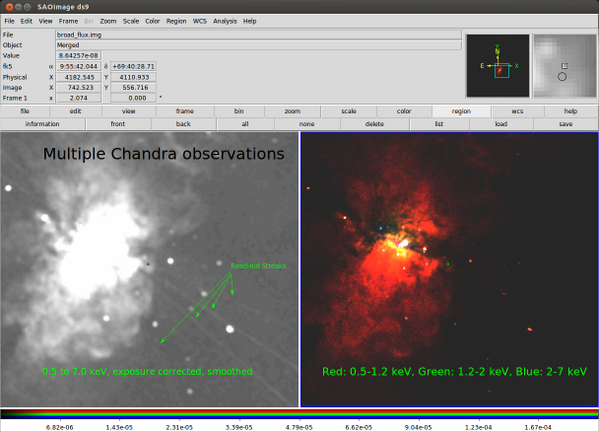Screen dimensions: 599x432
Task: Click the RGB colorbar at the bottom
Action: tap(300, 414)
